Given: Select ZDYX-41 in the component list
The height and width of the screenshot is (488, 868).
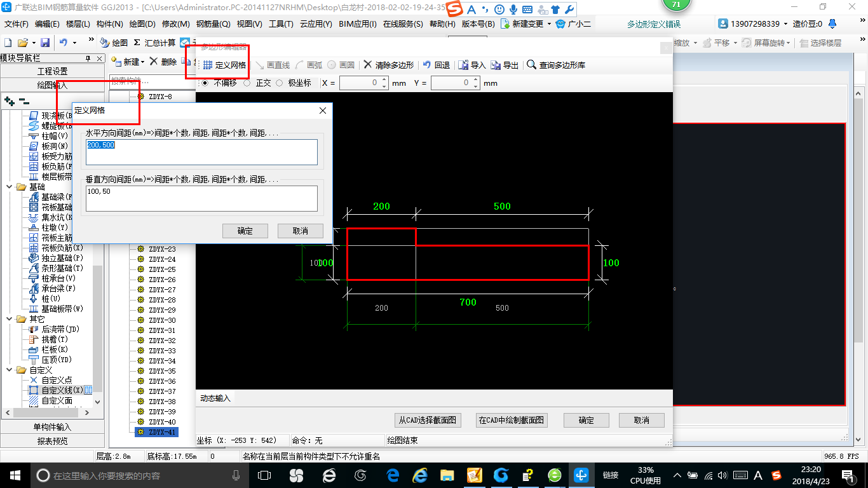Looking at the screenshot, I should tap(156, 432).
